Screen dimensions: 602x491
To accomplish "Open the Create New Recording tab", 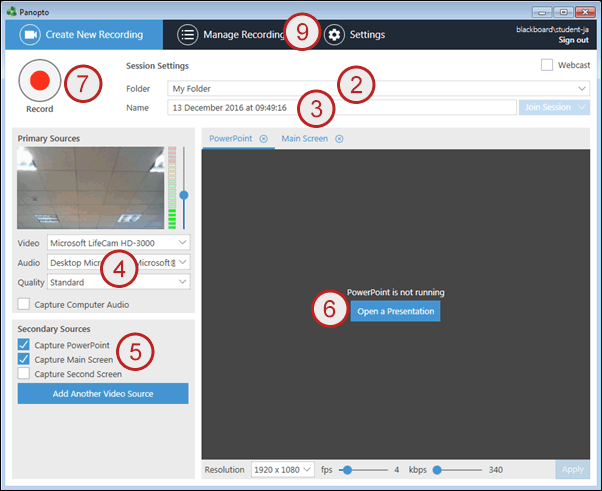I will pos(84,35).
